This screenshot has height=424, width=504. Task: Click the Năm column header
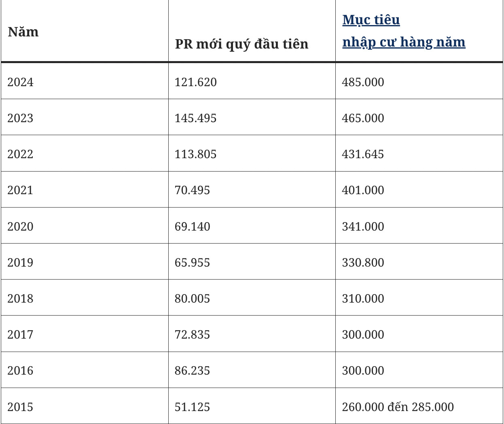tap(85, 31)
